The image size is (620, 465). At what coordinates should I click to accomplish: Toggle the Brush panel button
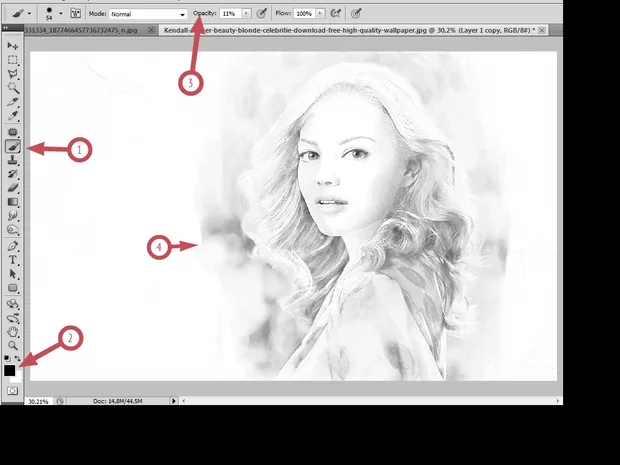(75, 15)
